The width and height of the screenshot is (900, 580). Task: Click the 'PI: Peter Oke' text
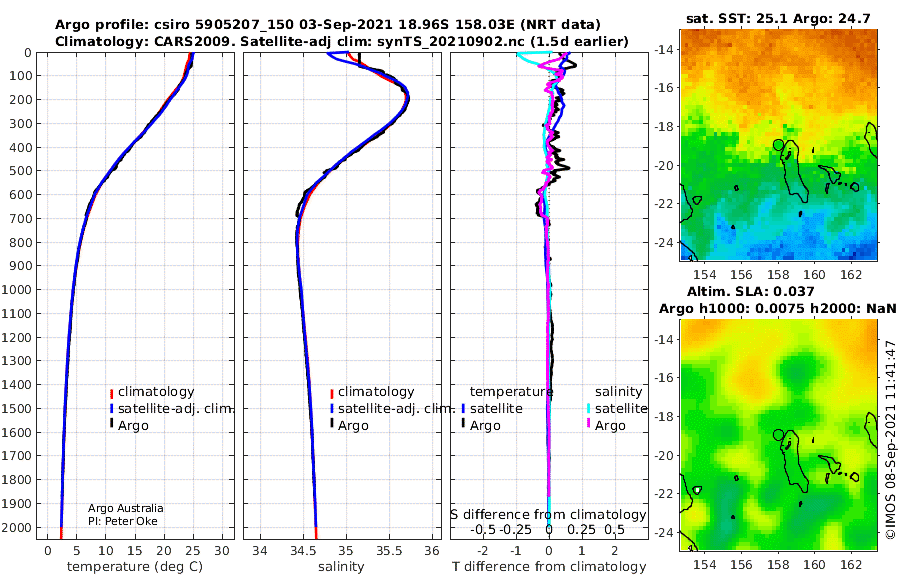122,521
